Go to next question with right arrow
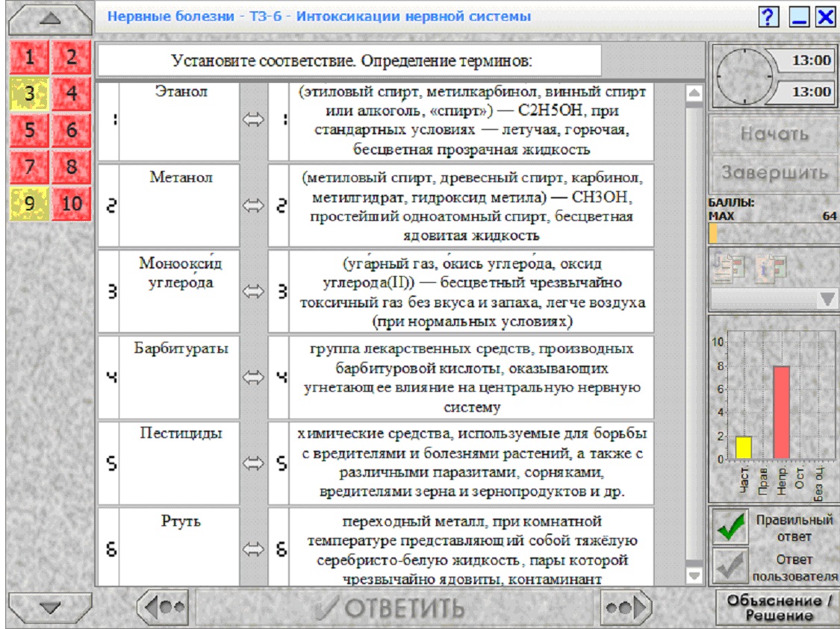 pos(626,607)
